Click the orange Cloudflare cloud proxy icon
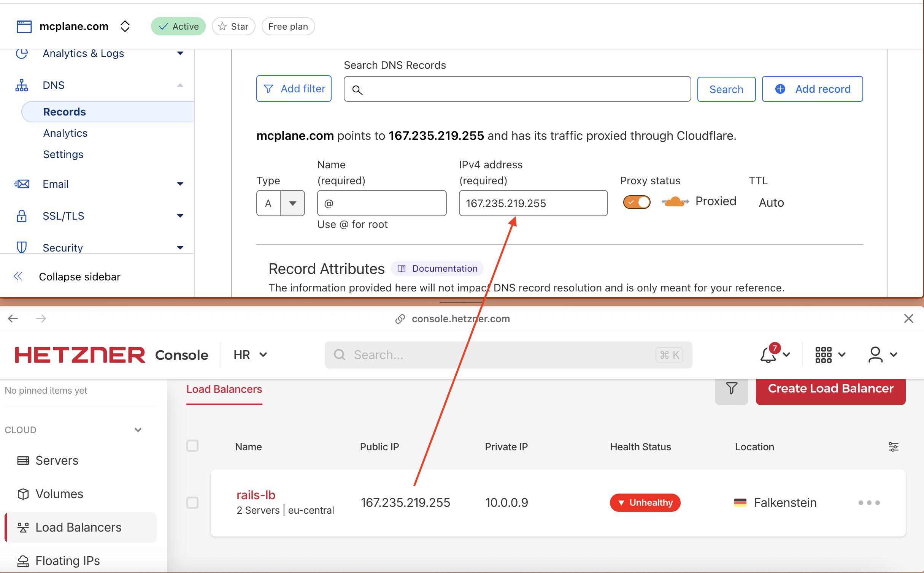Viewport: 924px width, 573px height. click(675, 201)
